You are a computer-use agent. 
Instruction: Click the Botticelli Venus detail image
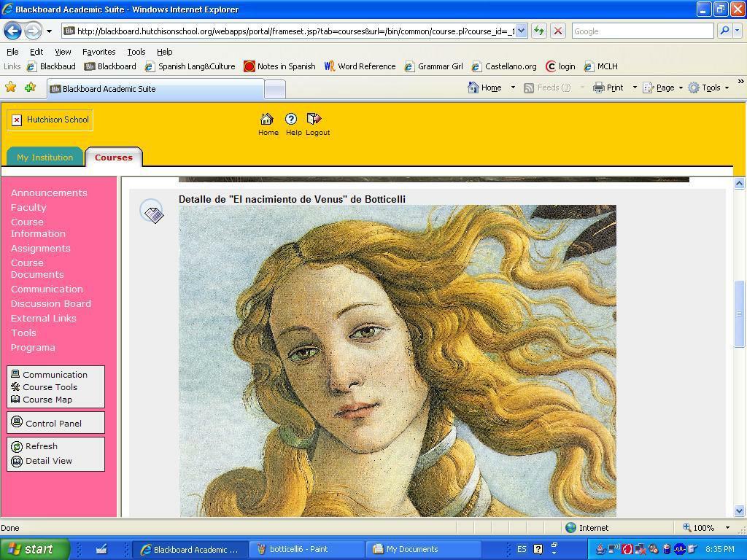[x=398, y=361]
